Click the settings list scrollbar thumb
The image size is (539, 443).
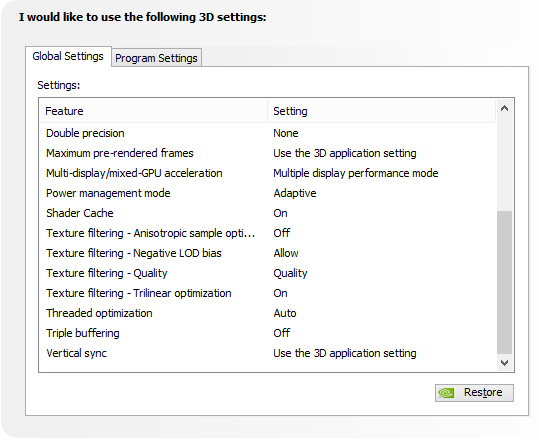click(504, 282)
